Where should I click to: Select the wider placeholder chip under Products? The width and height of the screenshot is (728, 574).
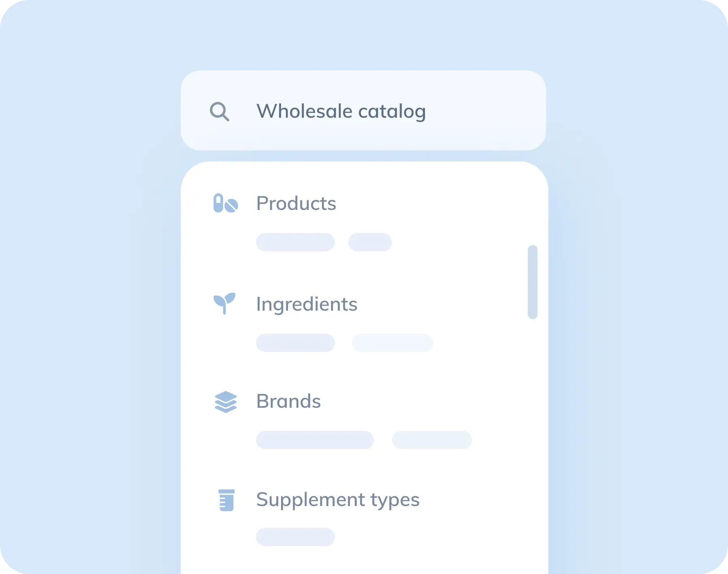coord(295,242)
